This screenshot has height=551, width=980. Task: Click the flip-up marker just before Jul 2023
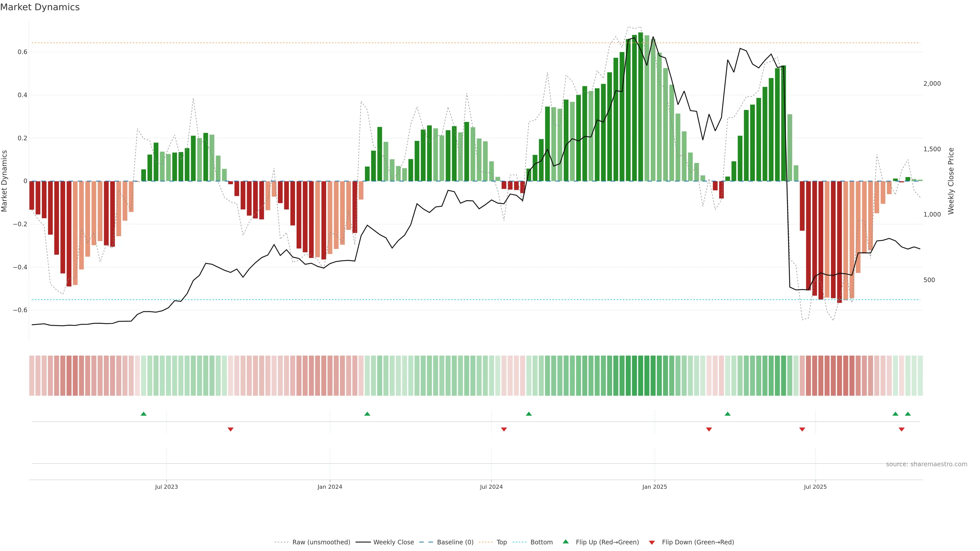pyautogui.click(x=143, y=414)
